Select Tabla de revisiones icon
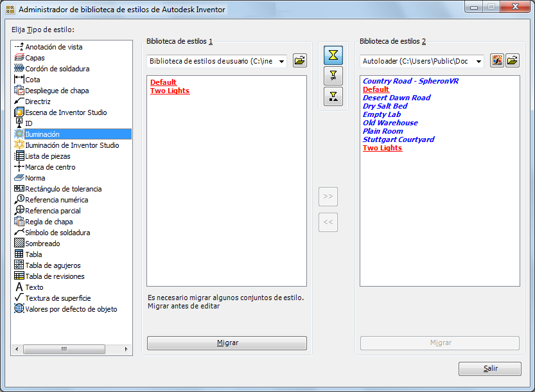The image size is (535, 392). tap(19, 276)
